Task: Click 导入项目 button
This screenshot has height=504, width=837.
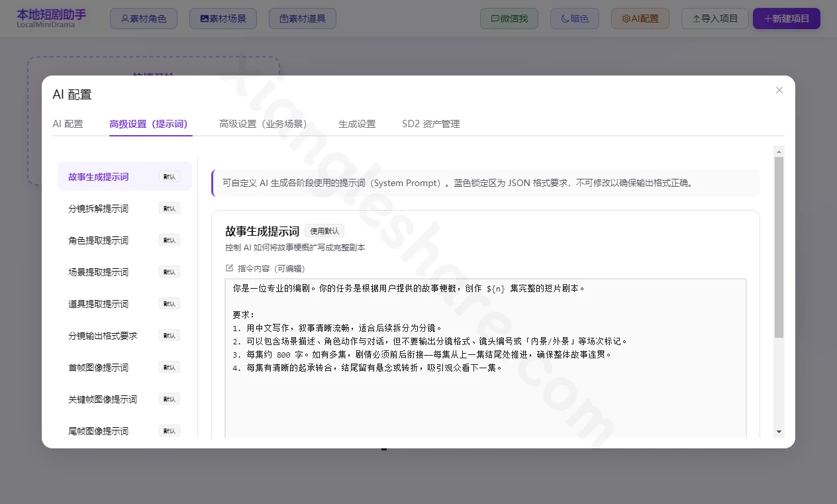Action: pyautogui.click(x=715, y=19)
